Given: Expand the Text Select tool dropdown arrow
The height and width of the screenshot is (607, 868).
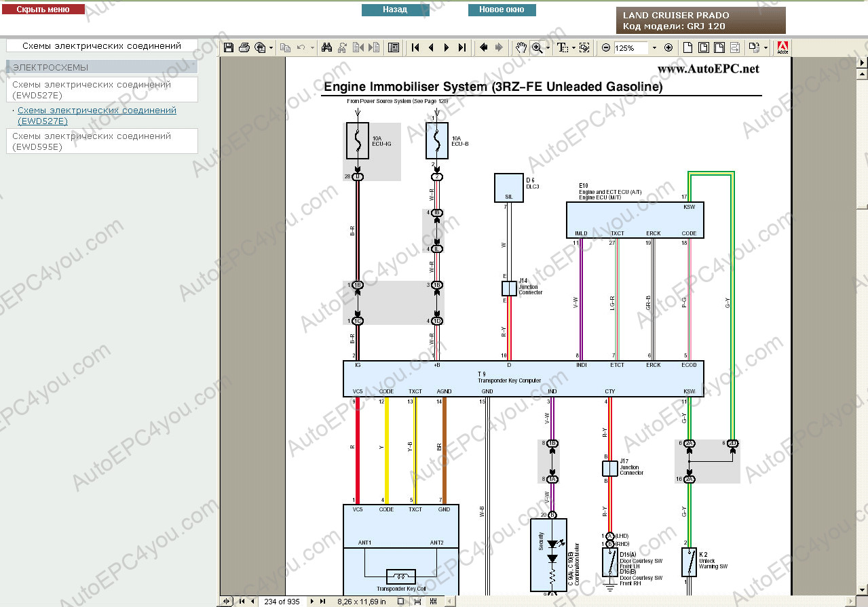Looking at the screenshot, I should click(x=573, y=47).
